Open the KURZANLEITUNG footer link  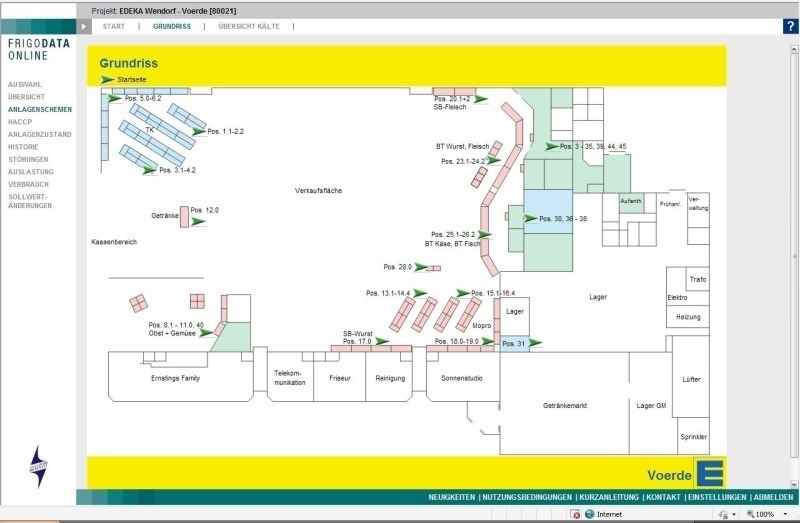tap(609, 497)
